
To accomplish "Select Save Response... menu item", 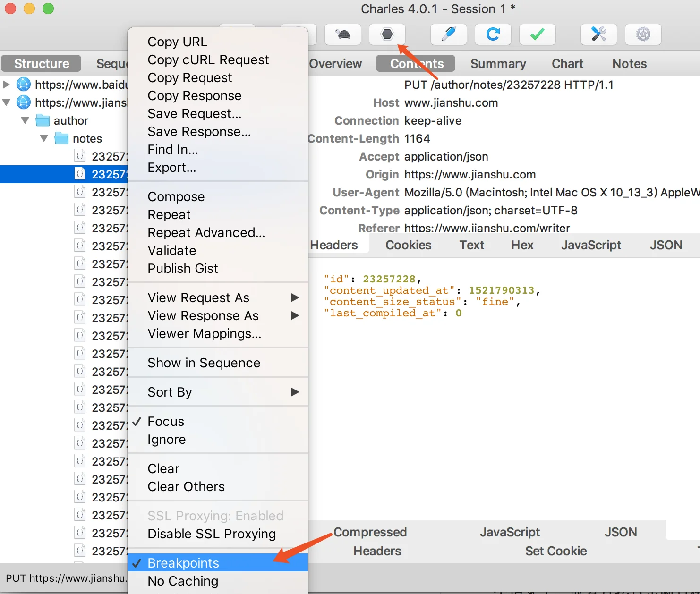I will pyautogui.click(x=218, y=131).
